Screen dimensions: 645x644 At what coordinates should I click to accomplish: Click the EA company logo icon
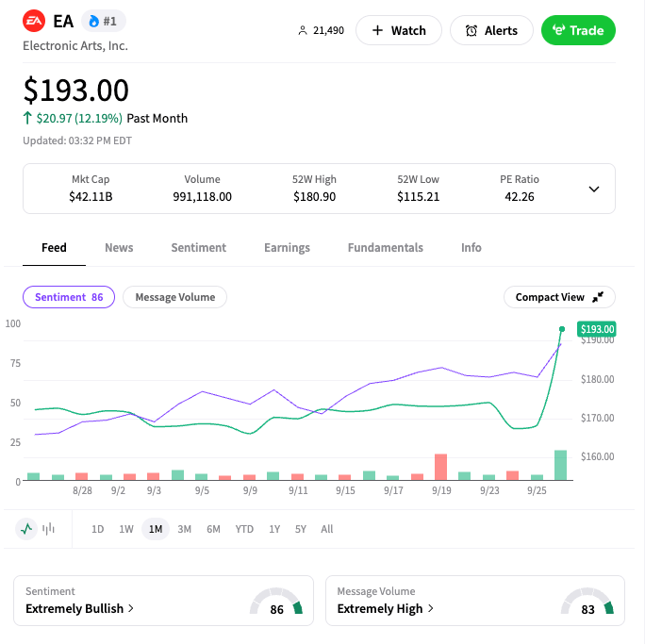coord(34,21)
